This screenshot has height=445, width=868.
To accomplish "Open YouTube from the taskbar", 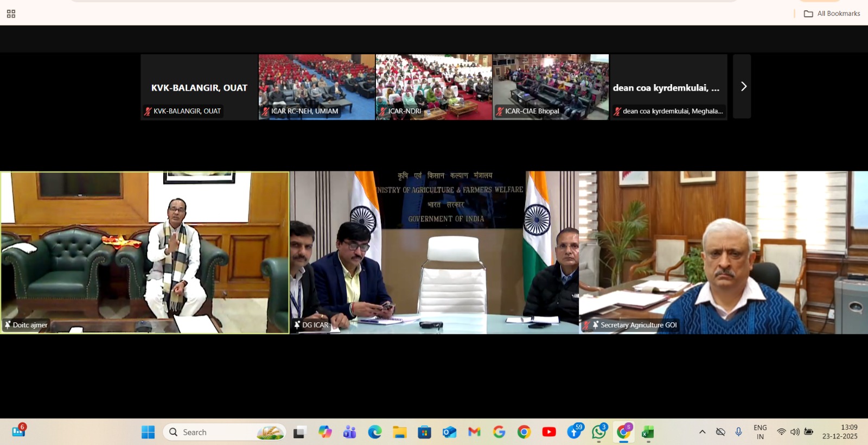I will point(549,432).
